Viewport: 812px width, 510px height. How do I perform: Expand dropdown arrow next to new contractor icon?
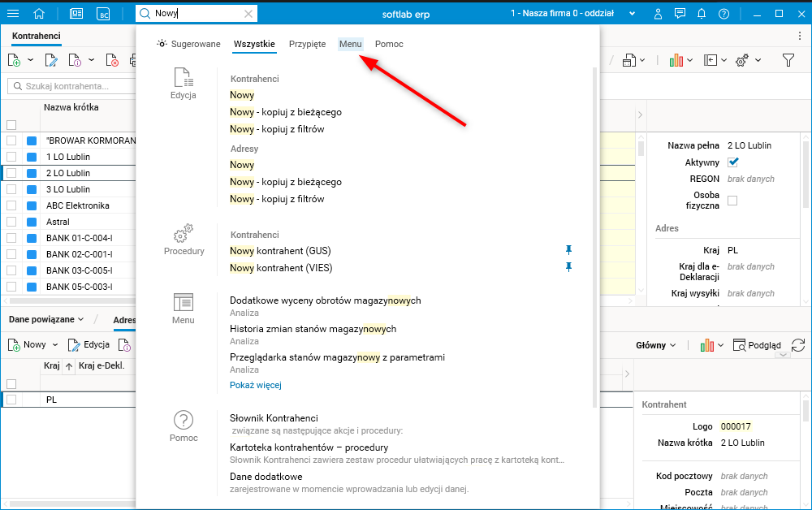tap(31, 60)
